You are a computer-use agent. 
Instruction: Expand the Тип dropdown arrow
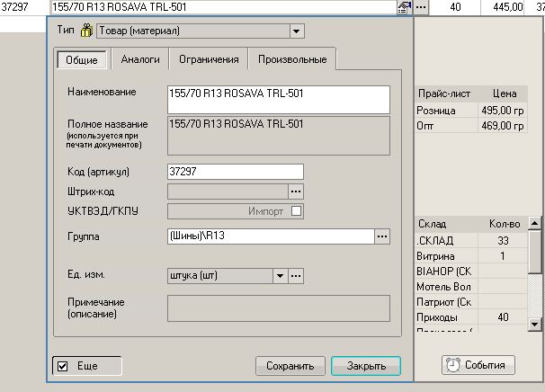tap(297, 31)
